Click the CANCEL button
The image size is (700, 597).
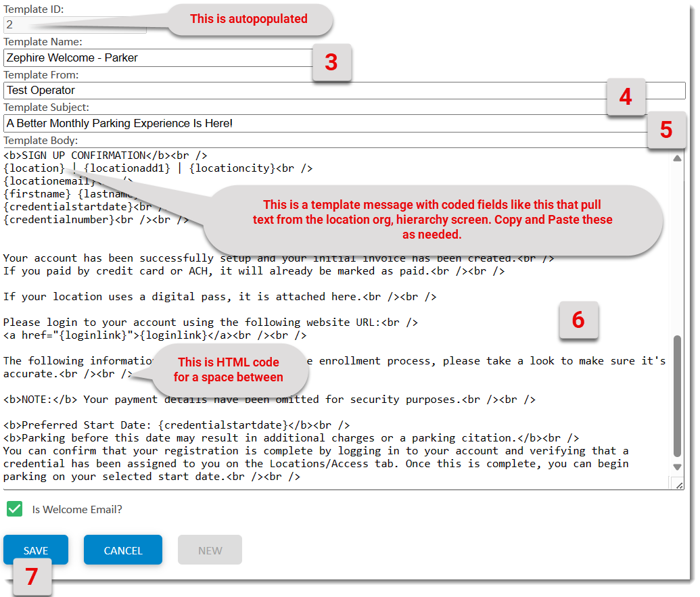(123, 550)
